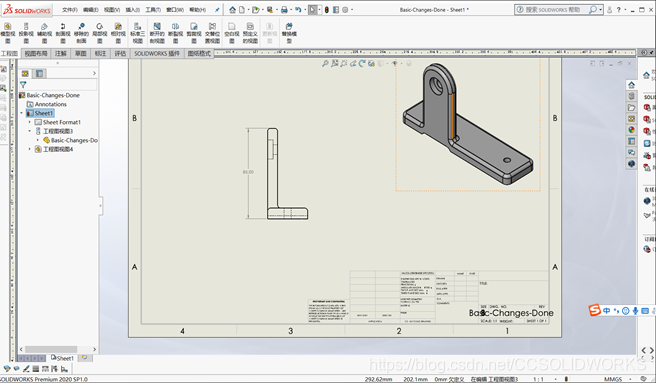
Task: Collapse the Sheet1 tree node
Action: click(x=22, y=113)
